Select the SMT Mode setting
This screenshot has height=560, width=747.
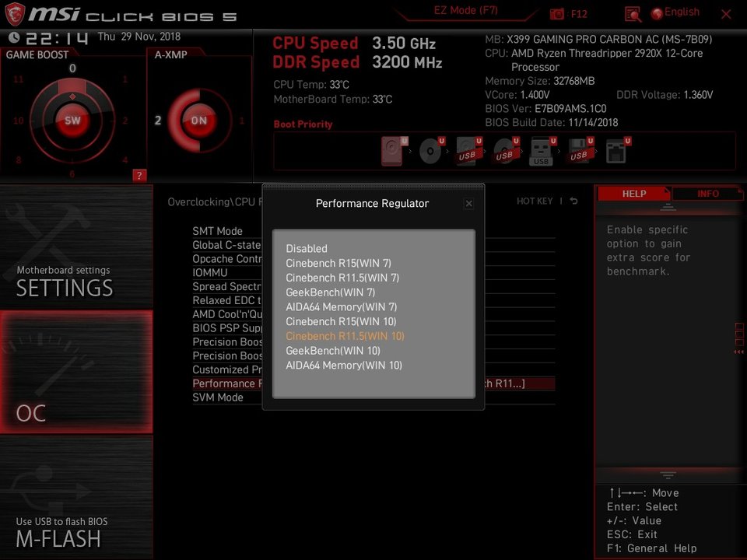pyautogui.click(x=217, y=231)
